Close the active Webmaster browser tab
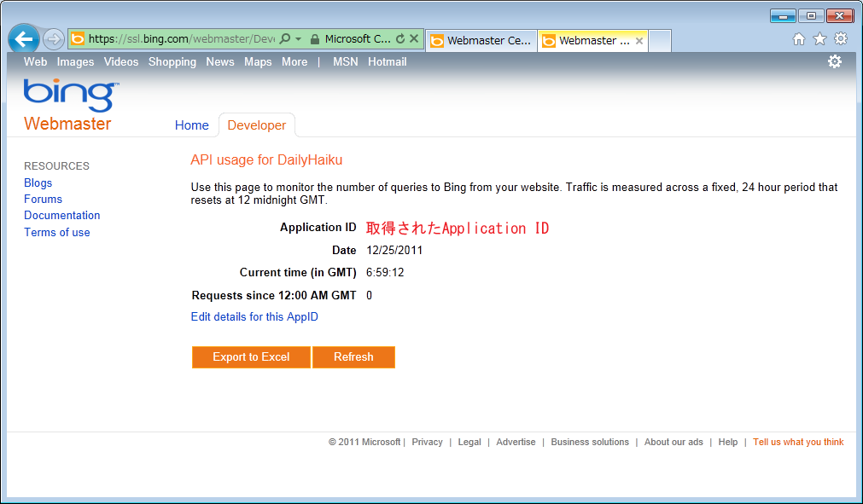Image resolution: width=863 pixels, height=504 pixels. pyautogui.click(x=639, y=41)
